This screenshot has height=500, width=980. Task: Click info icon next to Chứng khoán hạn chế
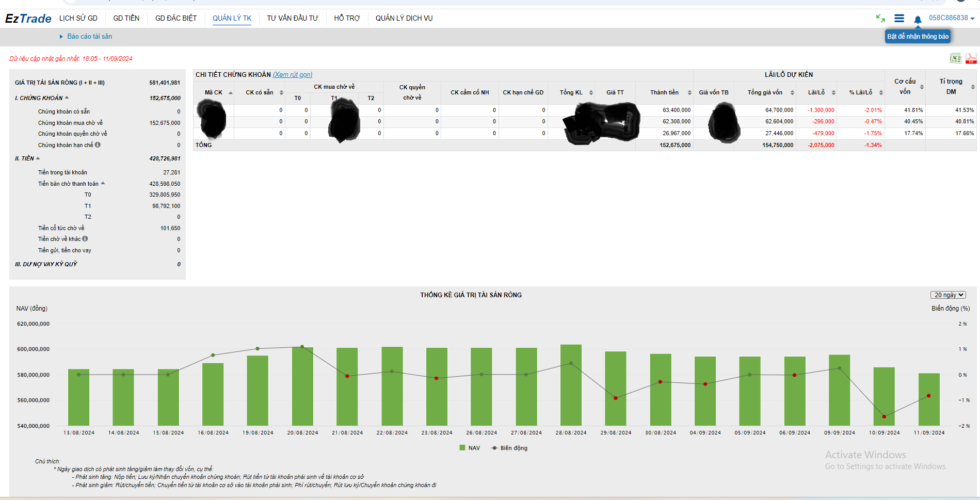[x=98, y=145]
